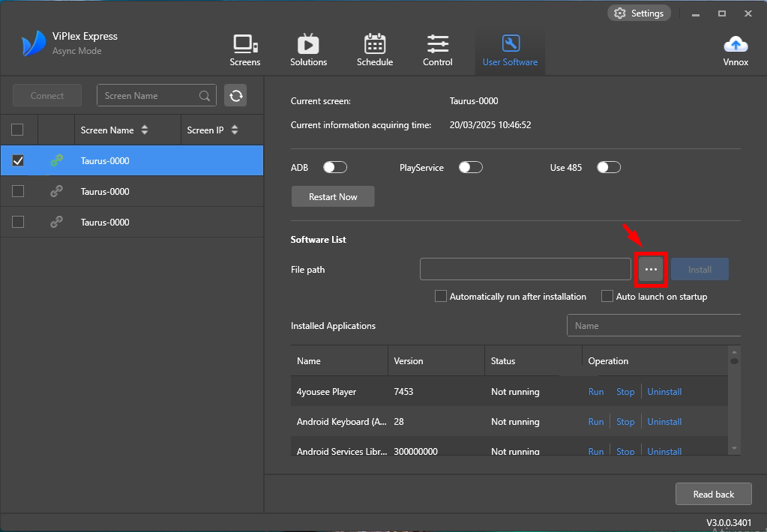Open Vnnox cloud upload
Viewport: 767px width, 532px height.
pyautogui.click(x=736, y=50)
